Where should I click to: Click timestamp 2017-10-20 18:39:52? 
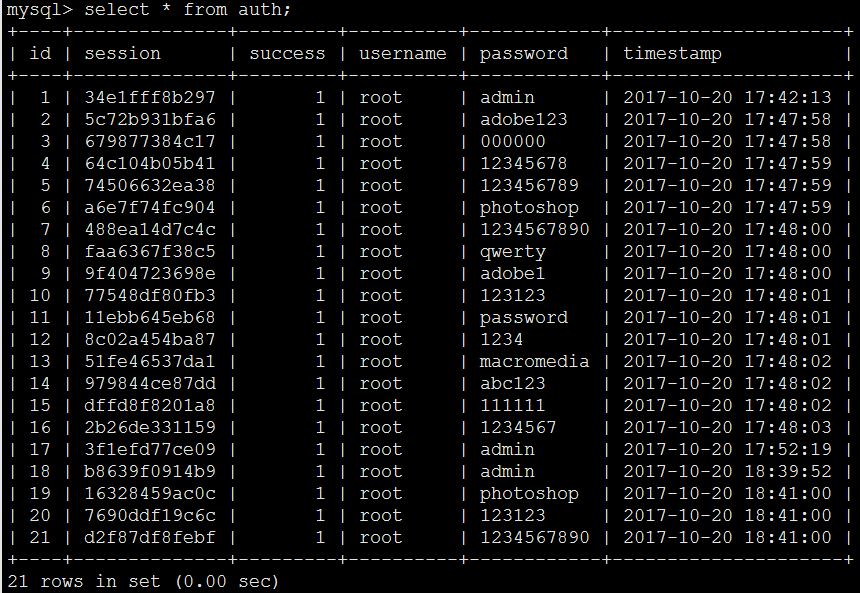pyautogui.click(x=727, y=471)
